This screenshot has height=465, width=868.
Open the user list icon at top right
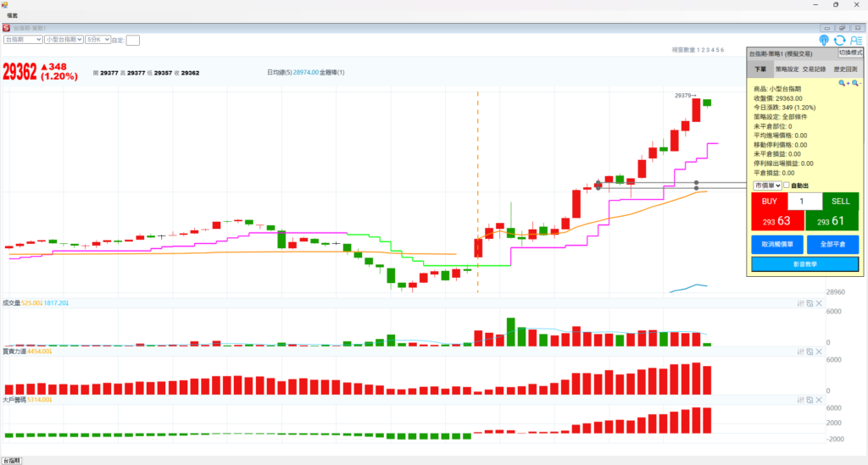click(855, 40)
